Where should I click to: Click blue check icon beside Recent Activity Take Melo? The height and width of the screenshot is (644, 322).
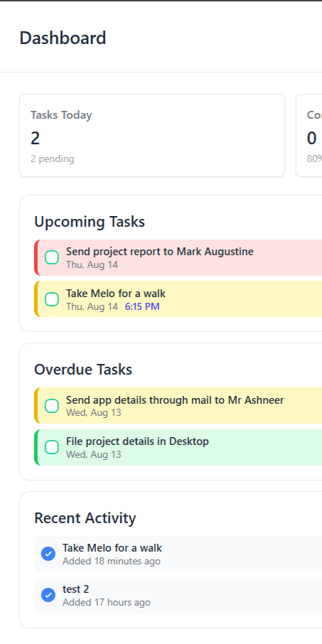[x=48, y=554]
